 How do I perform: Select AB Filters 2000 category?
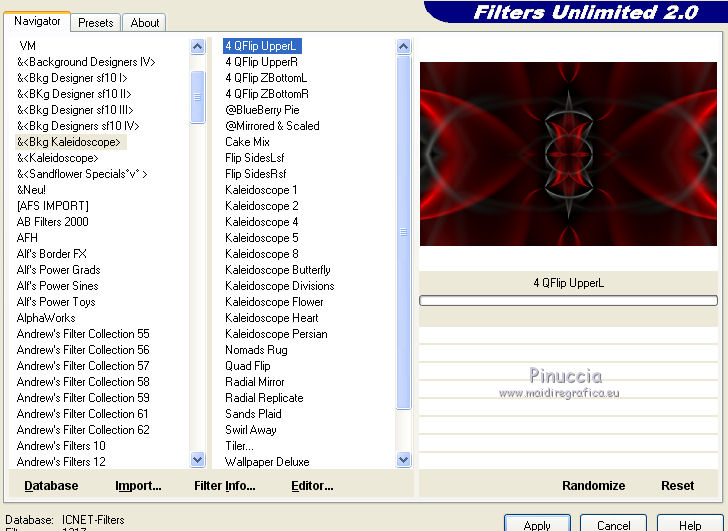[52, 222]
